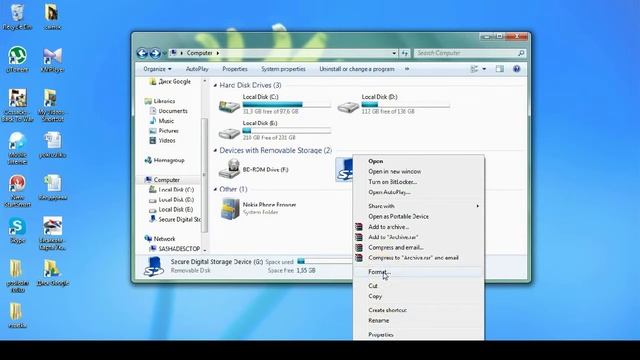Click the Local Disk (D:) usage bar
Screen dimensions: 640x360
[x=406, y=104]
